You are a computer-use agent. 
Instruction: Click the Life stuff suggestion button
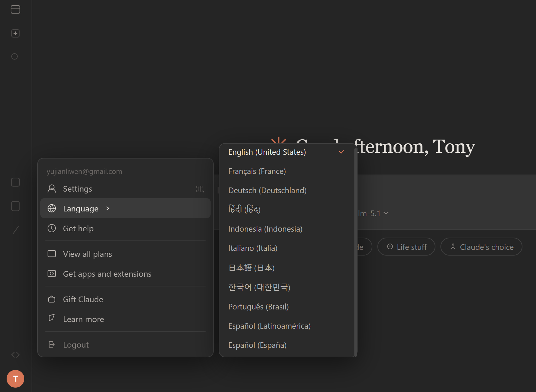406,247
